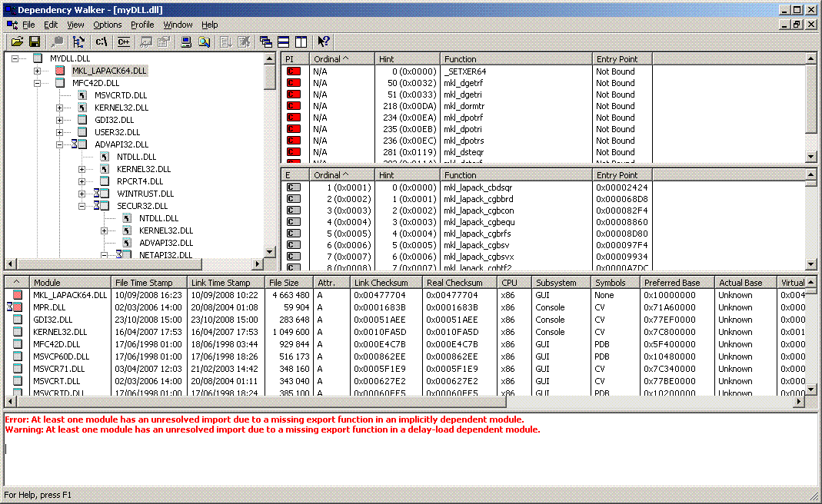Collapse the ADVAPI32.DLL tree node
Image resolution: width=822 pixels, height=504 pixels.
(60, 144)
